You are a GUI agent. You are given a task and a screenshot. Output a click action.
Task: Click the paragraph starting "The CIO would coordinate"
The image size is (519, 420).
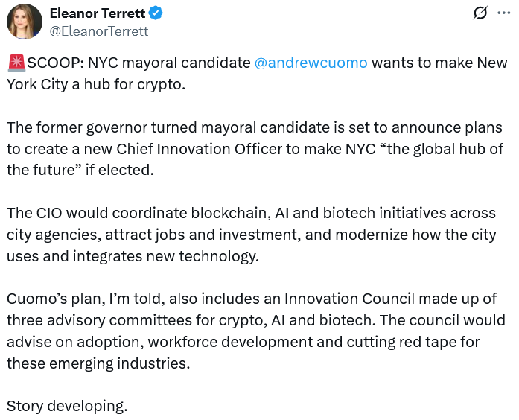click(253, 234)
